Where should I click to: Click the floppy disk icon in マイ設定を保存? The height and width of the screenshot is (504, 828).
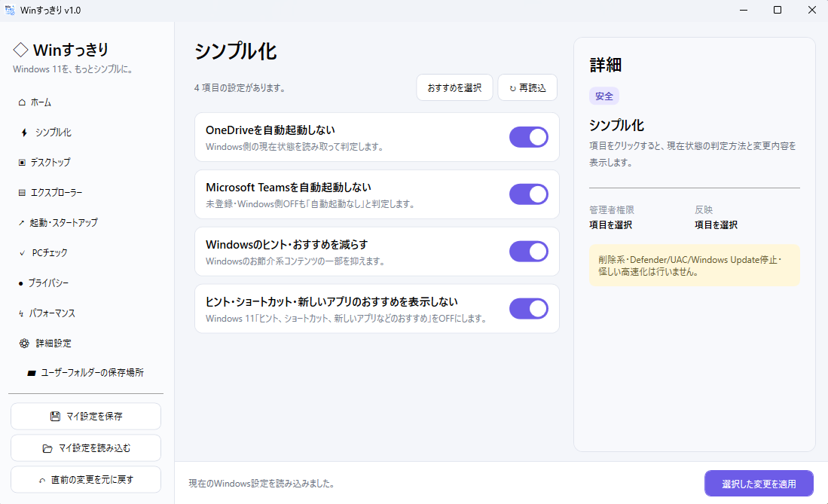pyautogui.click(x=55, y=417)
